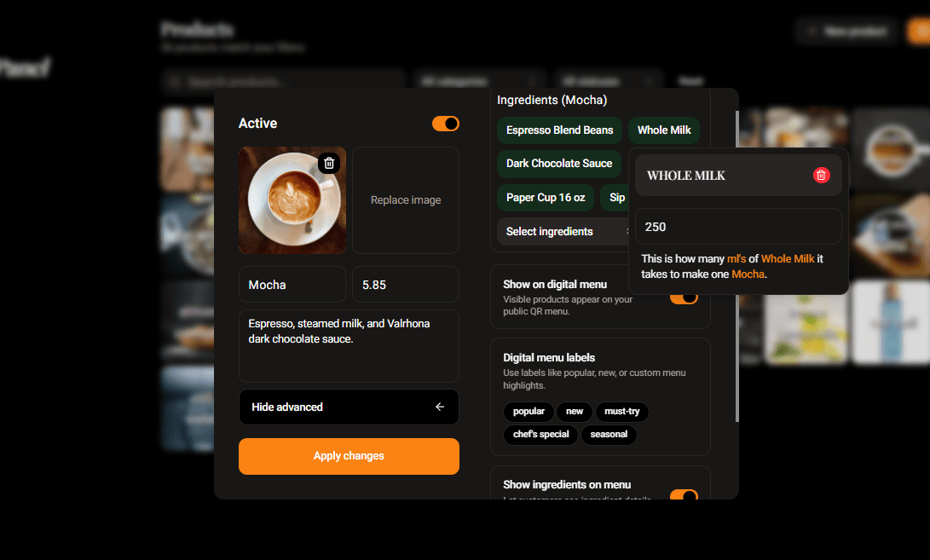Click the Ingredients (Mocha) heading

click(x=552, y=100)
